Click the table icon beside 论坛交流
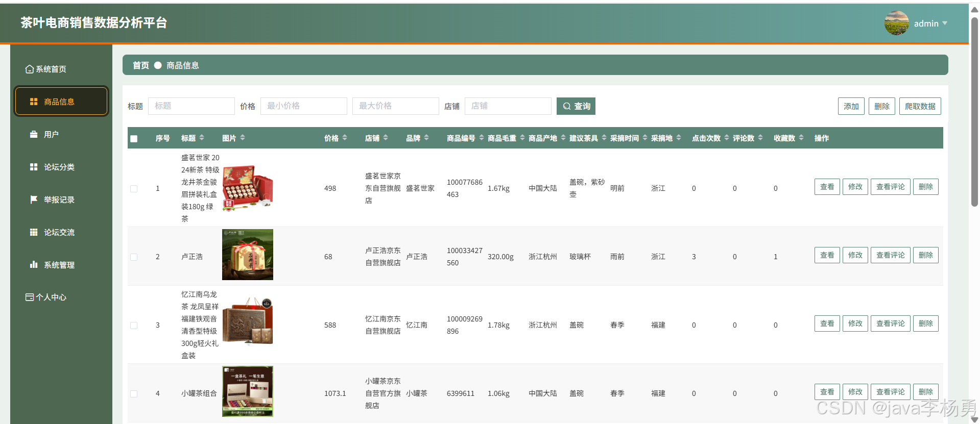 (34, 232)
